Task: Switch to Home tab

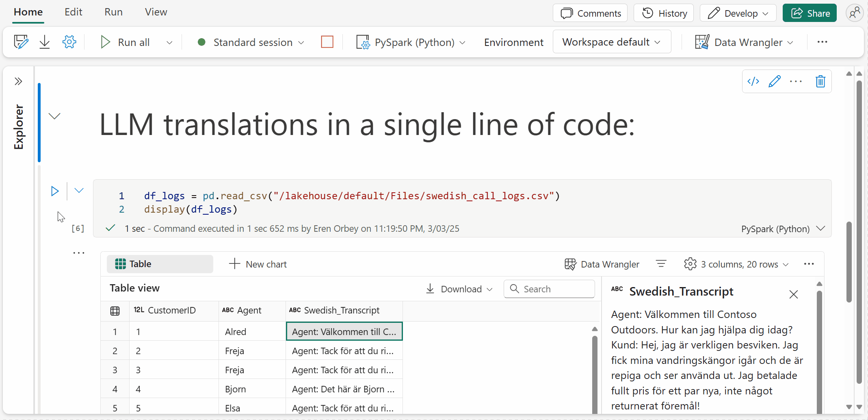Action: coord(28,12)
